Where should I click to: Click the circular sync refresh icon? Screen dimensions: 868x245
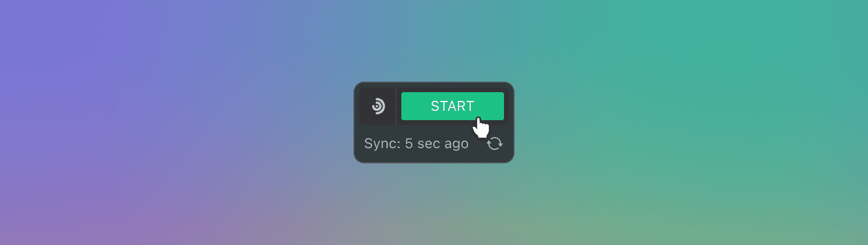[x=495, y=143]
